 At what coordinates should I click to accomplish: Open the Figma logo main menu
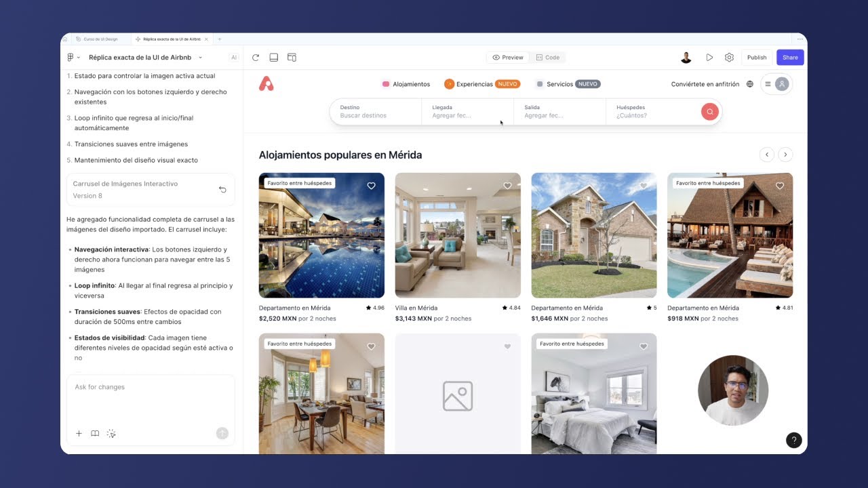click(71, 58)
